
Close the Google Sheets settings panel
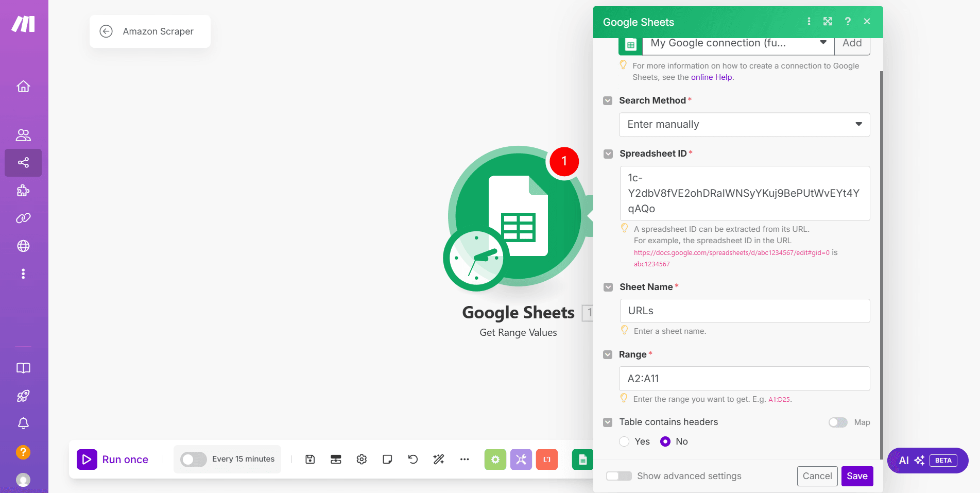click(867, 21)
